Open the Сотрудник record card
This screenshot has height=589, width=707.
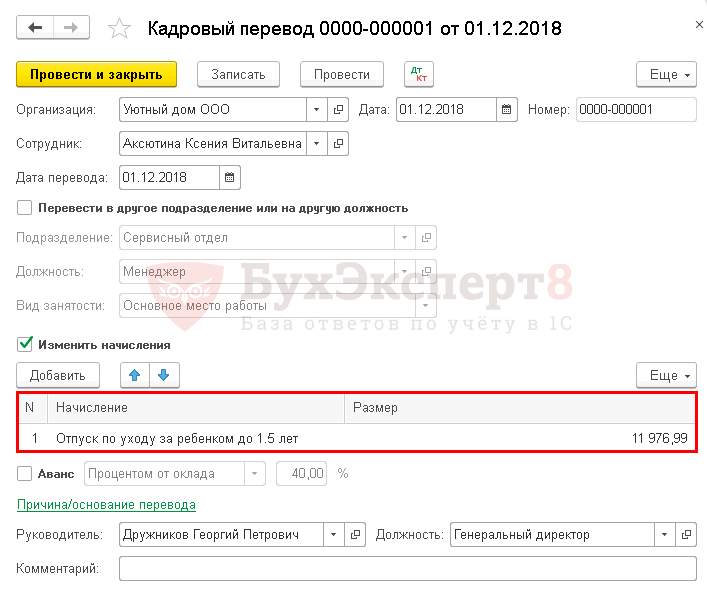338,143
